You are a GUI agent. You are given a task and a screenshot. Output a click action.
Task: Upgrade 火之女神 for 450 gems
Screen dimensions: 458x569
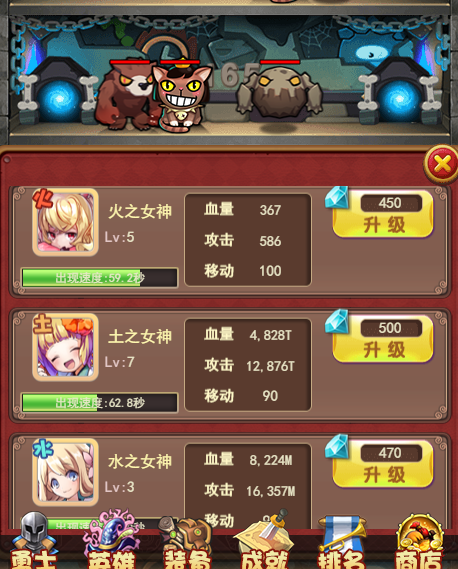(x=383, y=213)
